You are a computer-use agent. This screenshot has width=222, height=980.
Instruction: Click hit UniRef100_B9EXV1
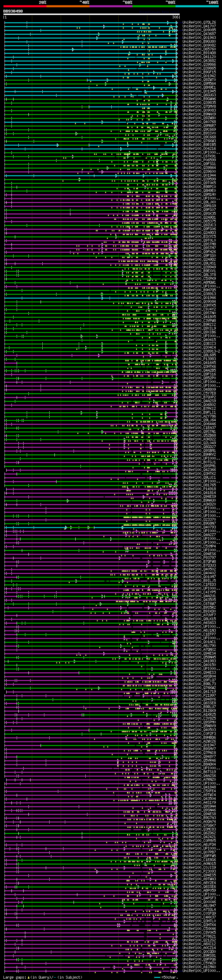(199, 271)
